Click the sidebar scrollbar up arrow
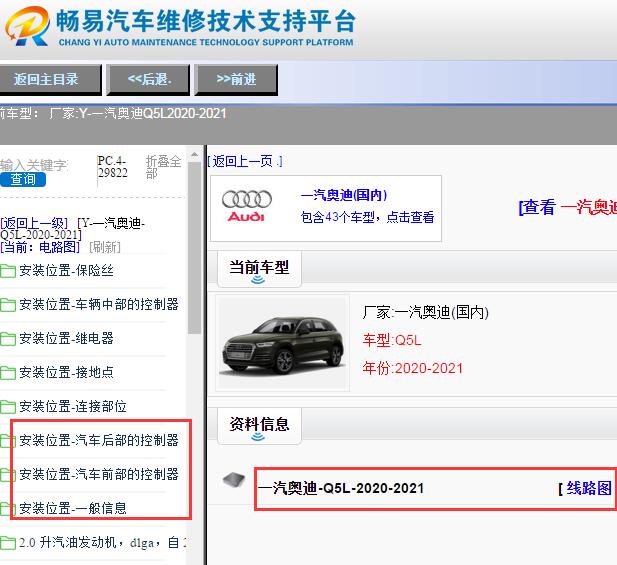Screen dimensions: 617x565 coord(194,155)
